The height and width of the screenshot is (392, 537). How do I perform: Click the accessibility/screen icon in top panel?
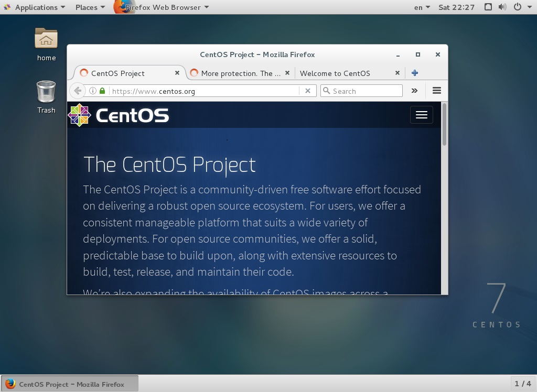(488, 7)
